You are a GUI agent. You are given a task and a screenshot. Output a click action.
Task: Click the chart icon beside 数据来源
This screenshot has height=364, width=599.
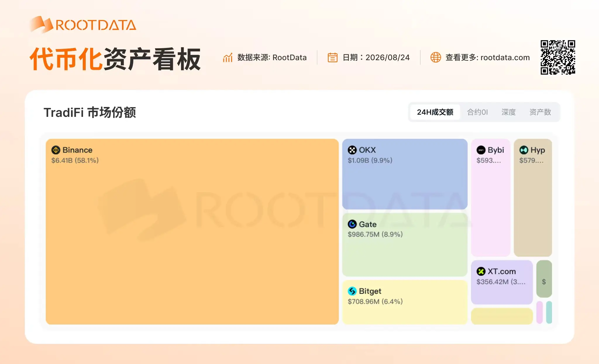pos(228,58)
